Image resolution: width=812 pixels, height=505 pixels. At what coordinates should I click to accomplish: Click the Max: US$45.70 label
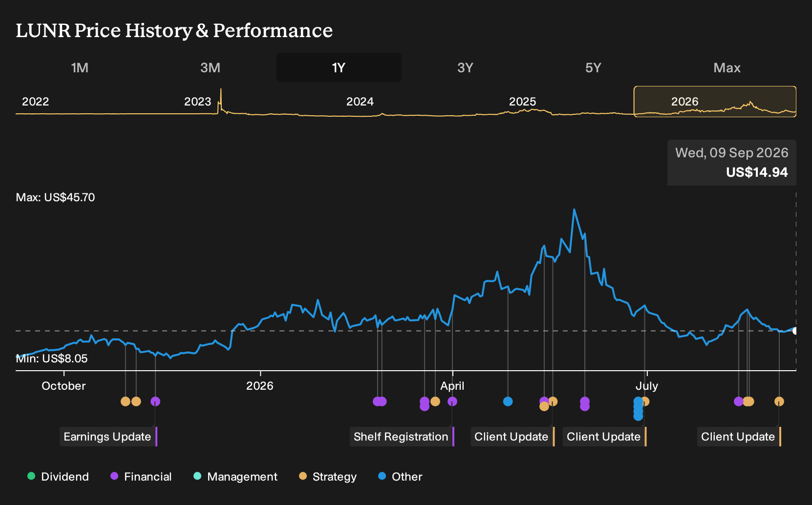(55, 197)
